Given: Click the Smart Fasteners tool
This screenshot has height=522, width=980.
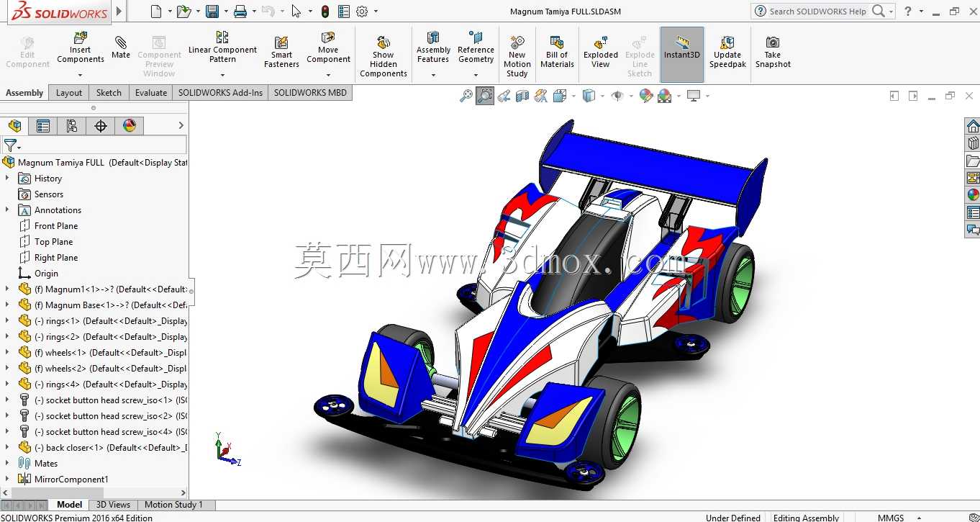Looking at the screenshot, I should tap(281, 52).
